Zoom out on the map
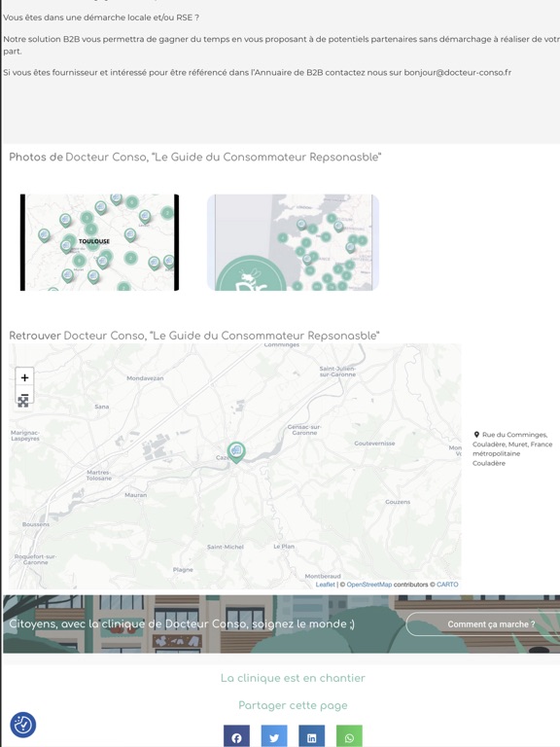The image size is (560, 747). click(x=24, y=394)
